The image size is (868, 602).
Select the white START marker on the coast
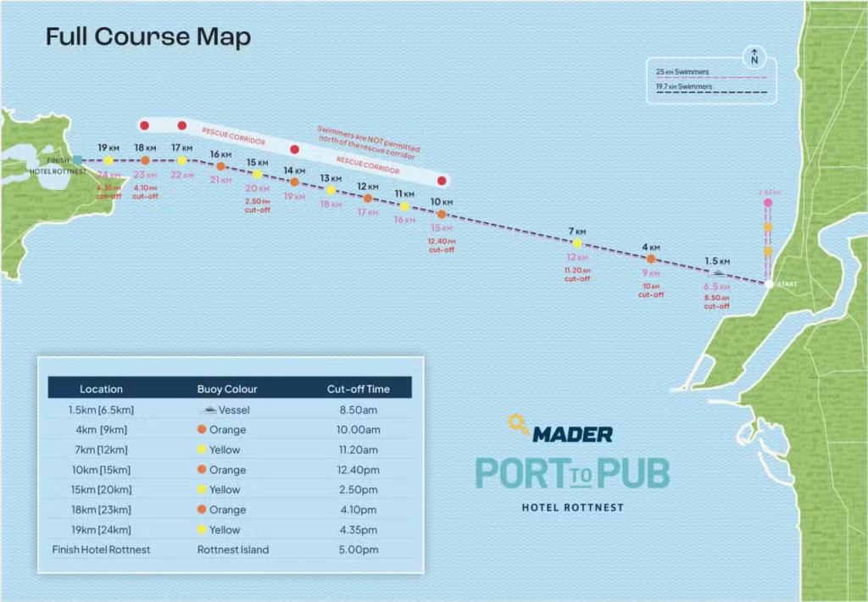[x=768, y=284]
